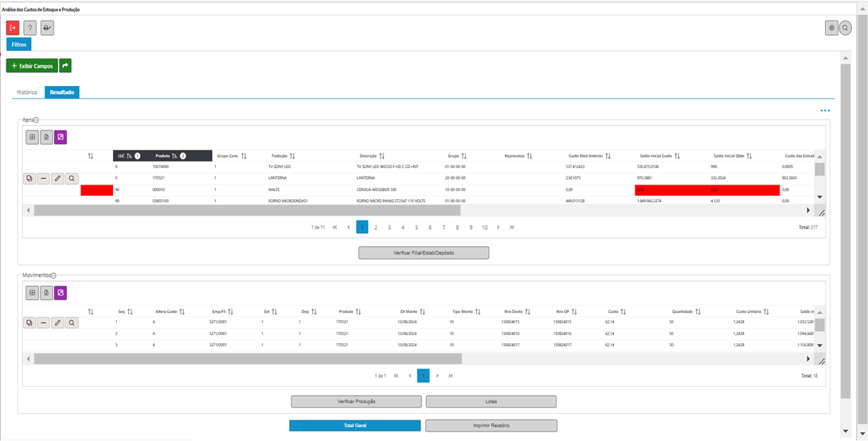Open the three-dots more options menu
Image resolution: width=868 pixels, height=441 pixels.
pos(825,111)
